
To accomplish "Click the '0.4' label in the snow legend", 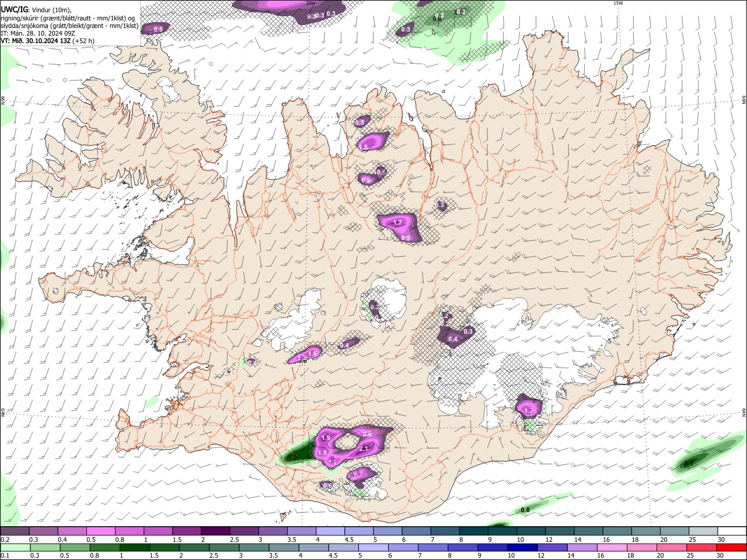I will click(62, 540).
